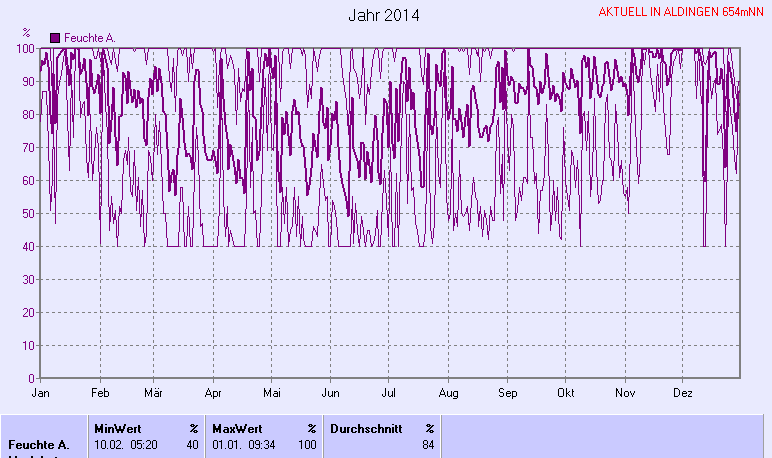Click the Feuchte A. legend label
The width and height of the screenshot is (772, 458).
tap(89, 37)
